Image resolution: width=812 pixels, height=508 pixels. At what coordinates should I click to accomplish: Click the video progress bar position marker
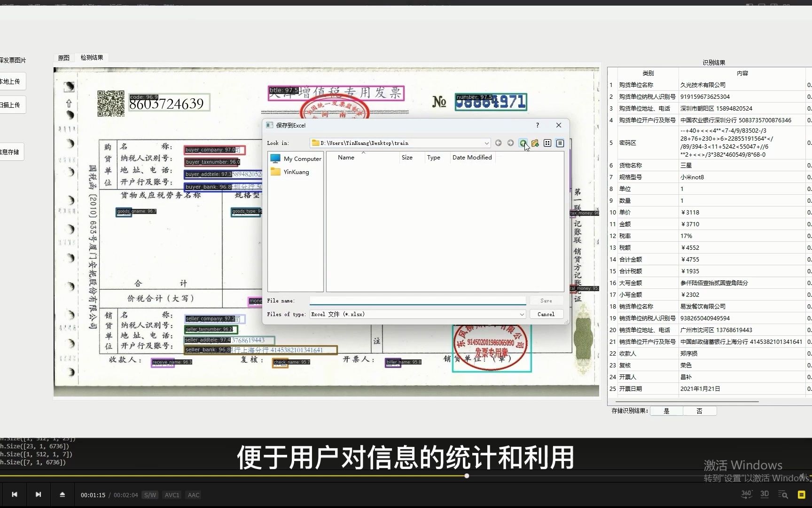466,476
